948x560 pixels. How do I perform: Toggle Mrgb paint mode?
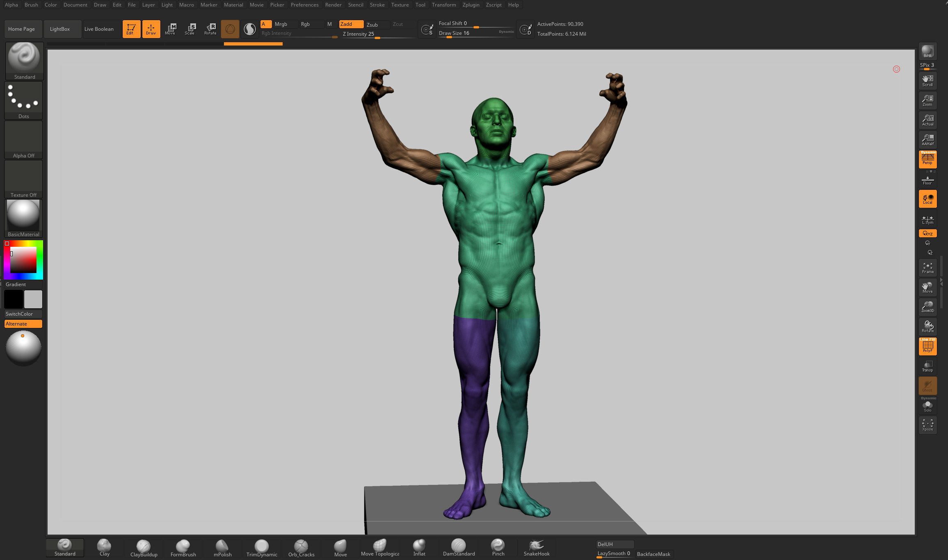pyautogui.click(x=286, y=24)
